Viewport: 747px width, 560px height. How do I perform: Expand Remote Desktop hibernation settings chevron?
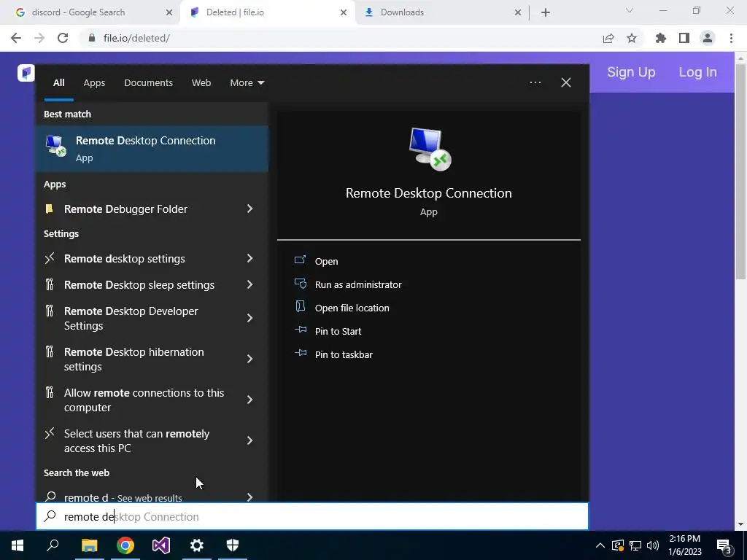coord(249,359)
